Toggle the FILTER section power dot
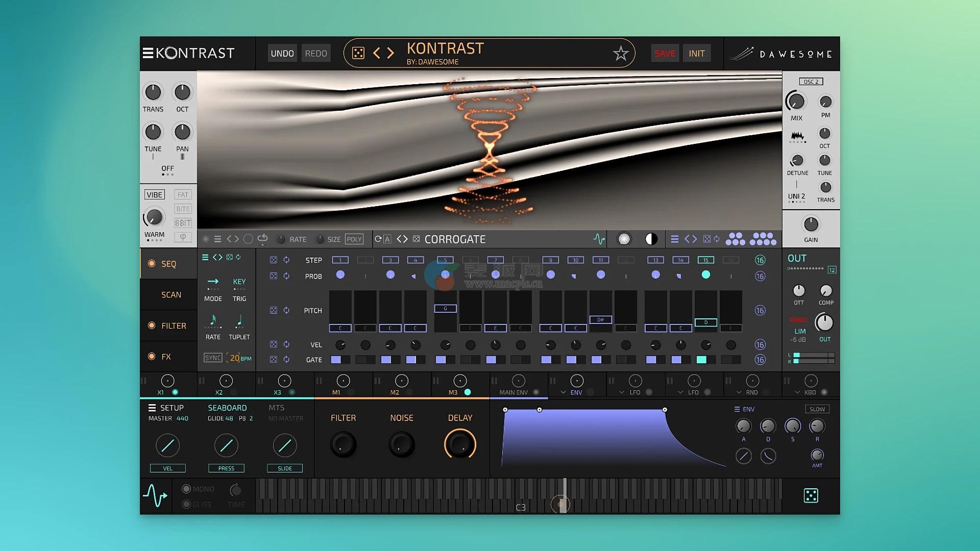This screenshot has width=980, height=551. pos(152,325)
